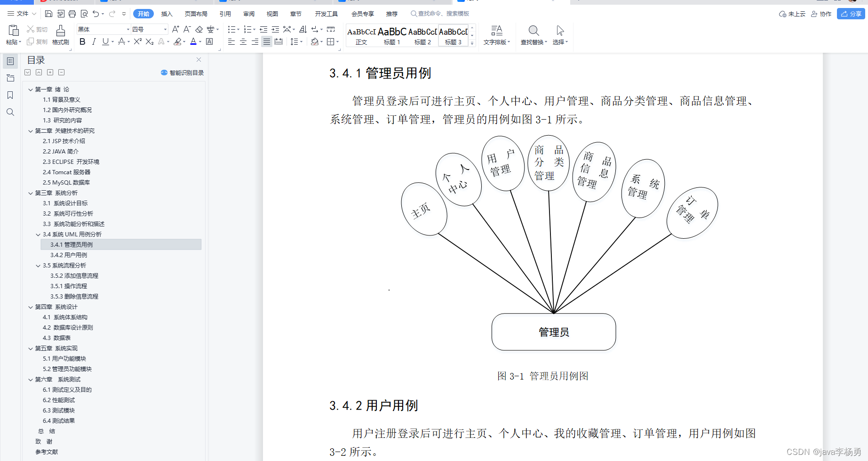Click the Copy (复制) button
Image resolution: width=868 pixels, height=461 pixels.
tap(37, 41)
